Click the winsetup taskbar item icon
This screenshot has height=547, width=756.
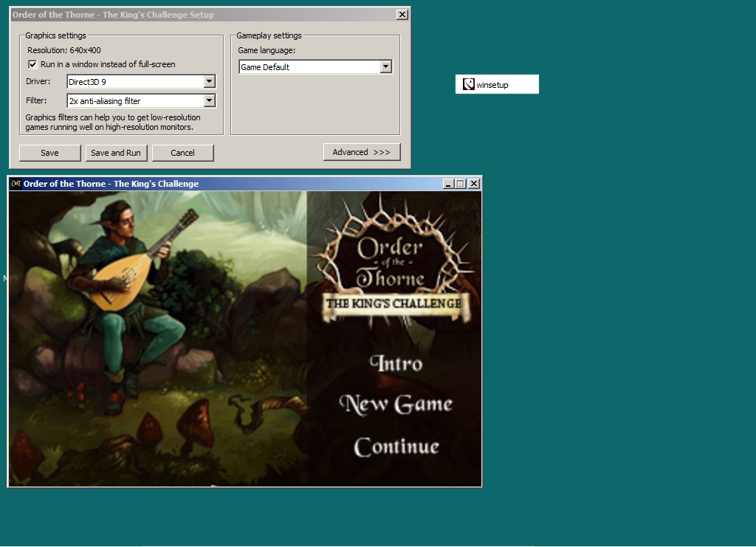point(468,84)
